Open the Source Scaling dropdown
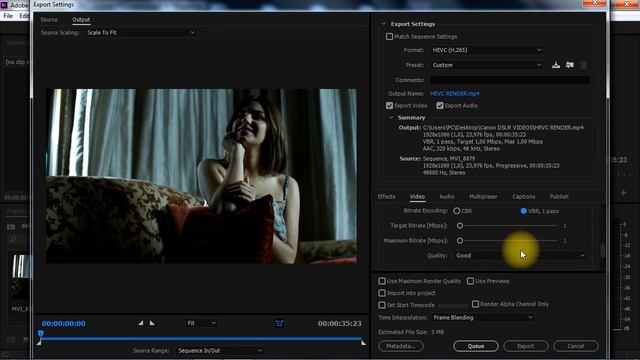This screenshot has height=360, width=640. [141, 32]
